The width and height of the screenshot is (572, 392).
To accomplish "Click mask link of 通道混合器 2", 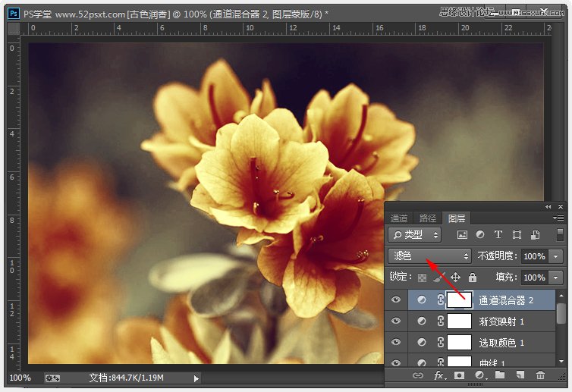I will coord(440,299).
